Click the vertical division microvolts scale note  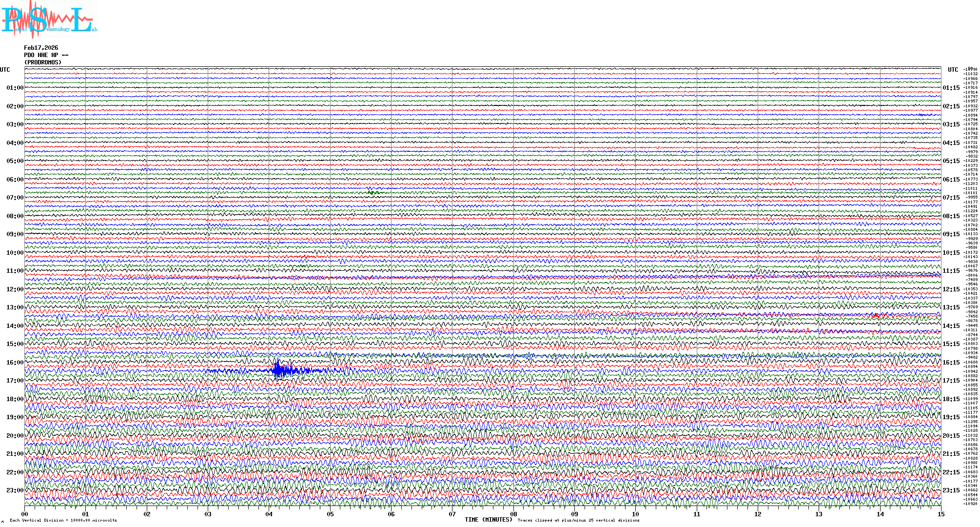pos(63,520)
